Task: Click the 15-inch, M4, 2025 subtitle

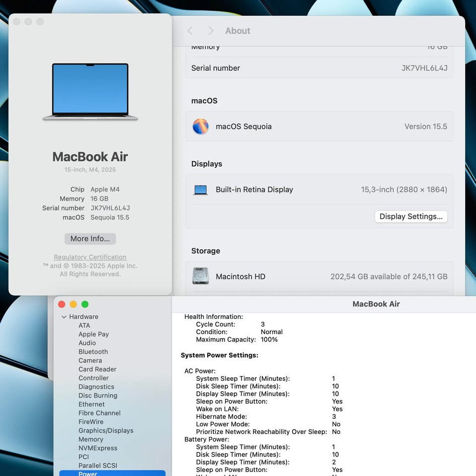Action: coord(90,170)
